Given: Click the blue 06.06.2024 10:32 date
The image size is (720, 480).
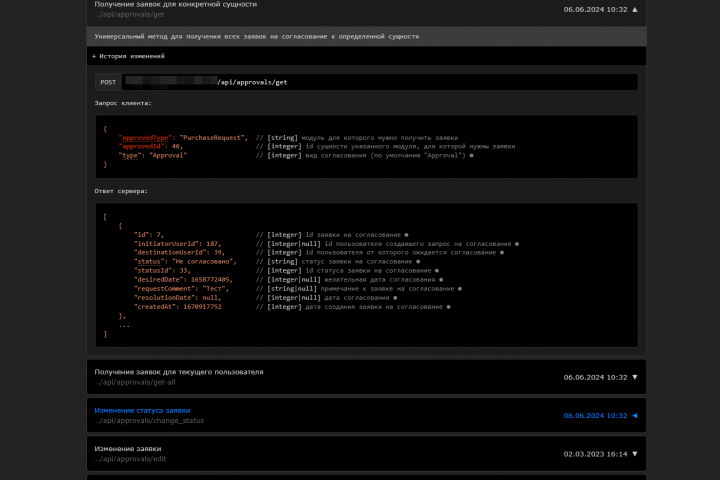Looking at the screenshot, I should [x=595, y=416].
